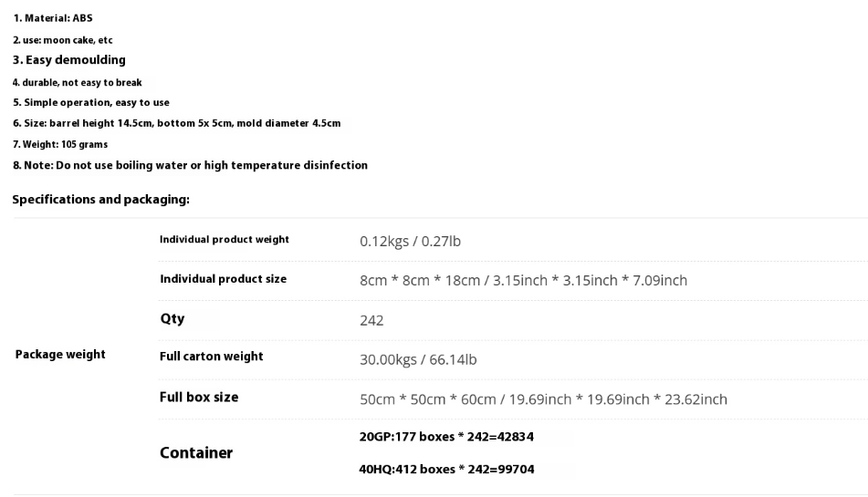Viewport: 868px width, 497px height.
Task: Click the 'Weight: 105 grams' line
Action: [60, 144]
